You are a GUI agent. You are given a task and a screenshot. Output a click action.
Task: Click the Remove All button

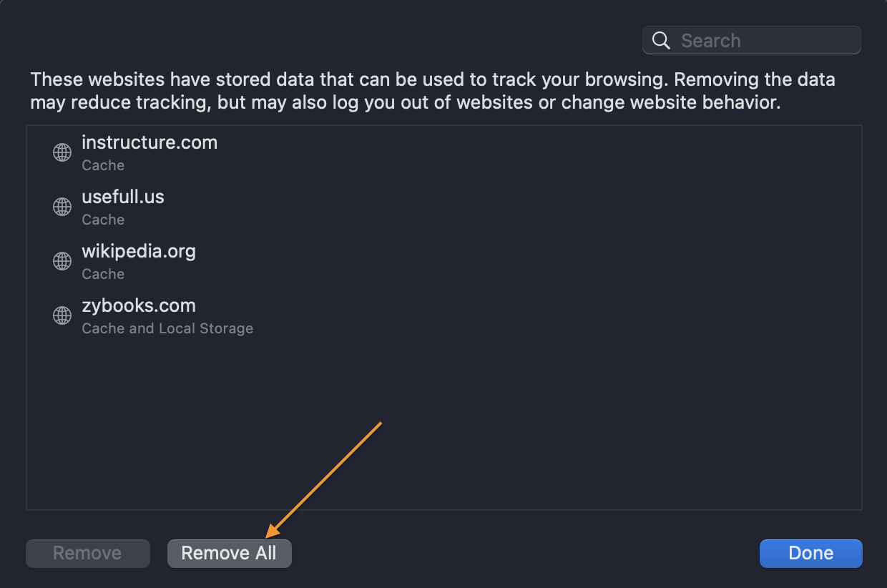coord(230,553)
